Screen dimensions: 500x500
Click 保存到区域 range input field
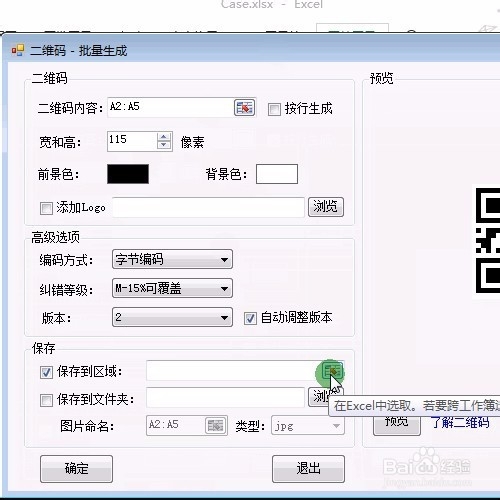[234, 371]
